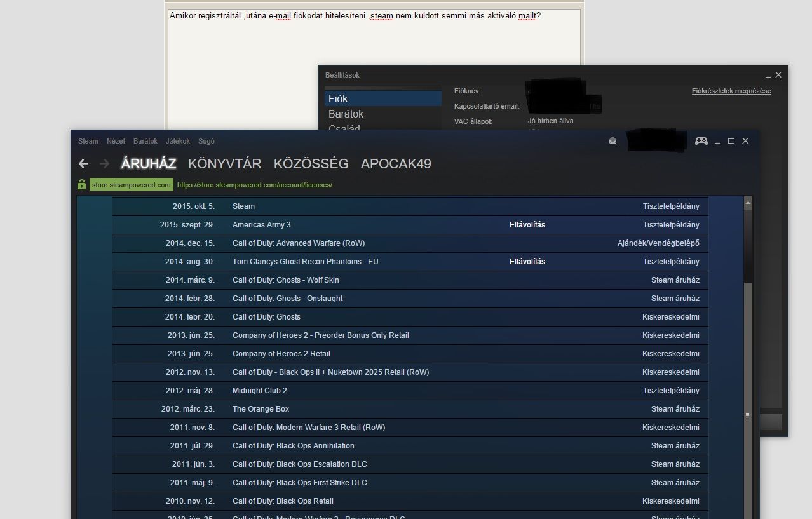Viewport: 812px width, 519px height.
Task: Click the Kapcsolattartó email label
Action: point(487,106)
